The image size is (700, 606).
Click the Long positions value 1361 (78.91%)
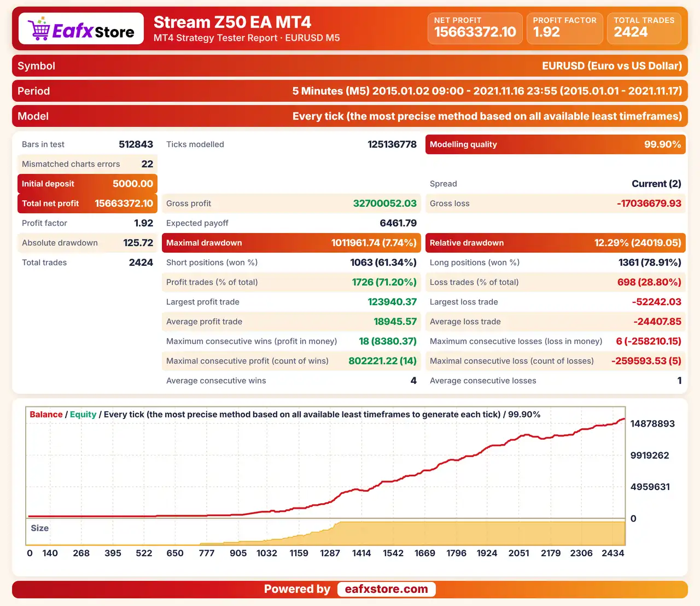pyautogui.click(x=650, y=263)
